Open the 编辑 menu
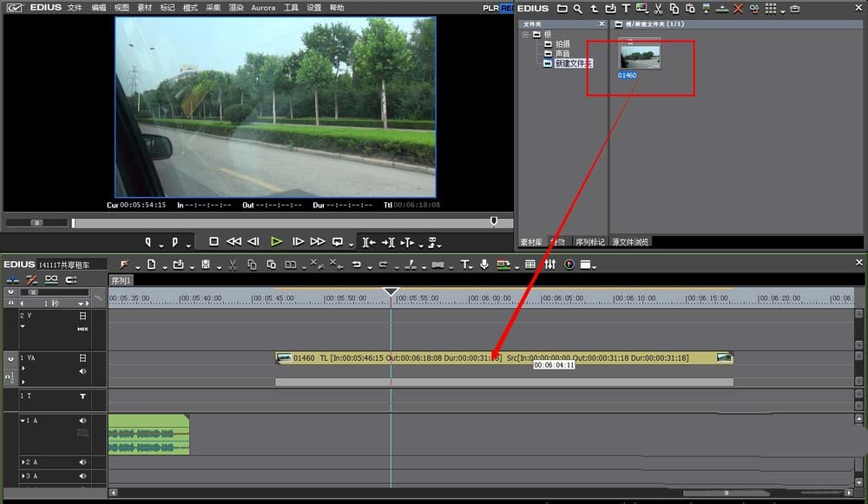 click(98, 8)
